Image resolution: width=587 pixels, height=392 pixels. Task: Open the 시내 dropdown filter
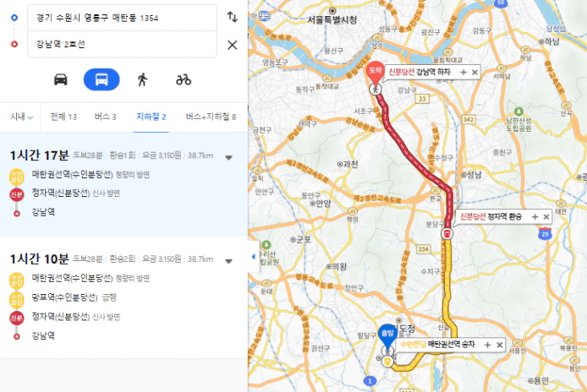point(21,117)
